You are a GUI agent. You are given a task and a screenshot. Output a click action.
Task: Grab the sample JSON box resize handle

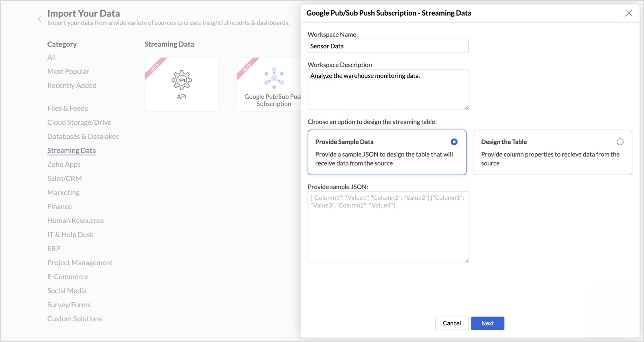click(x=467, y=261)
